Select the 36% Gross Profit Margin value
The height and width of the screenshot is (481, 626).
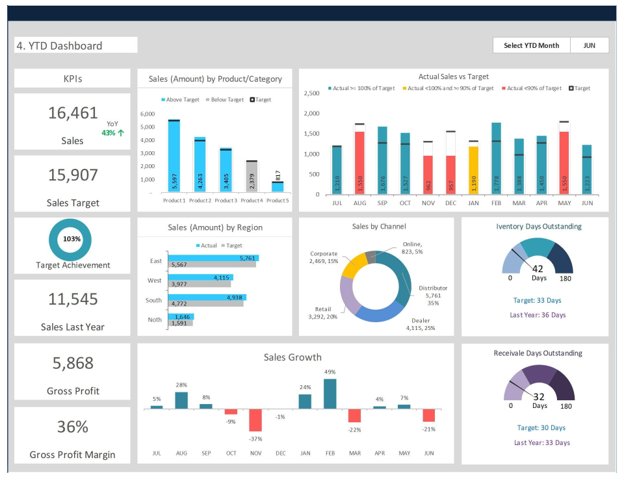[73, 427]
